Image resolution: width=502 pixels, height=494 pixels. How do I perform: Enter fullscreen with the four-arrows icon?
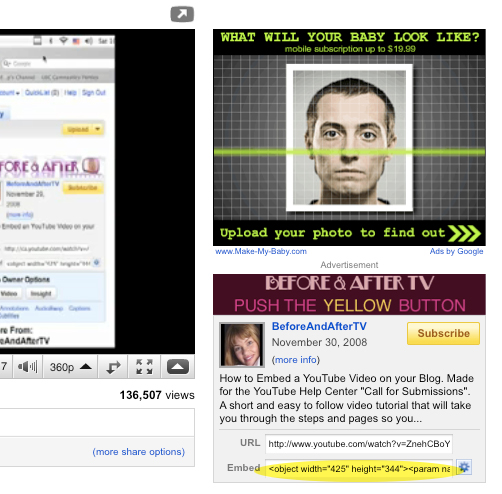pos(144,367)
